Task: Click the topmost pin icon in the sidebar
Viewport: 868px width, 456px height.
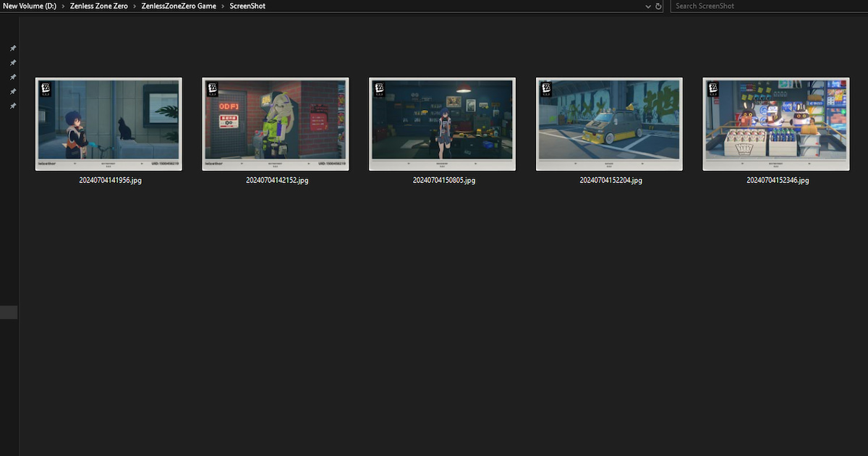Action: point(12,48)
